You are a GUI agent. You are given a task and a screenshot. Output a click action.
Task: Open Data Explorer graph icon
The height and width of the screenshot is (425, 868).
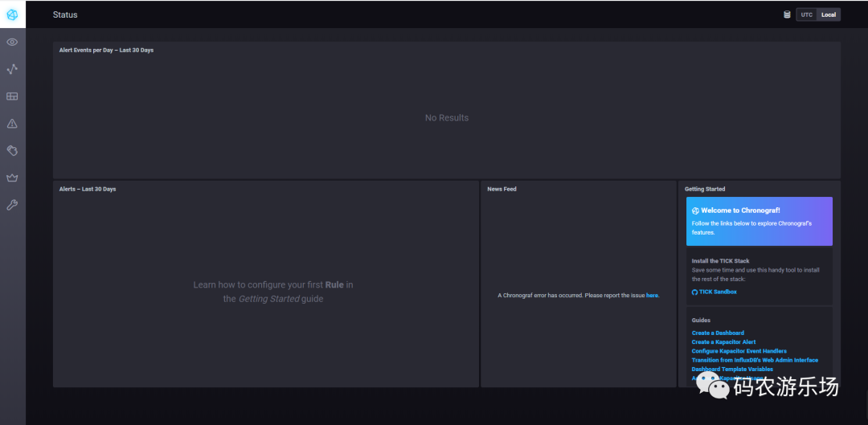point(12,69)
